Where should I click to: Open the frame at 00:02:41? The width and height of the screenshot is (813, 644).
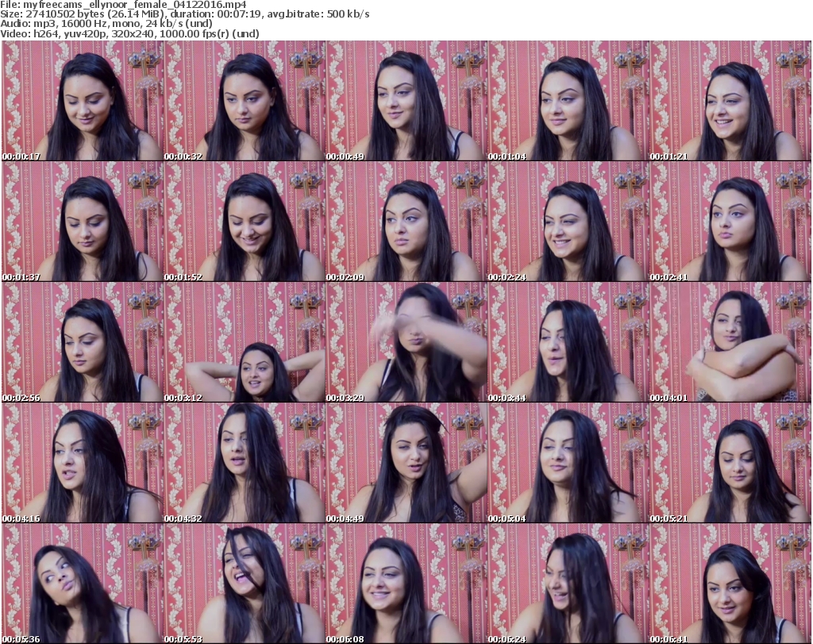coord(730,222)
